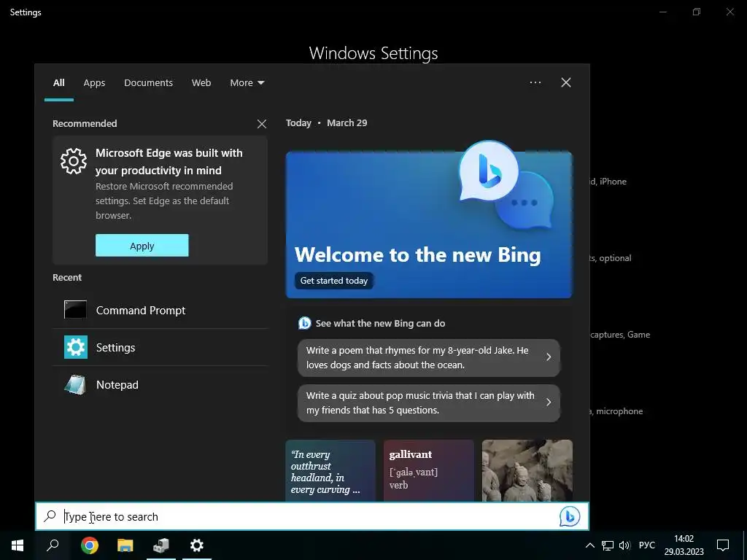Open Notepad from the Recent list

(160, 385)
